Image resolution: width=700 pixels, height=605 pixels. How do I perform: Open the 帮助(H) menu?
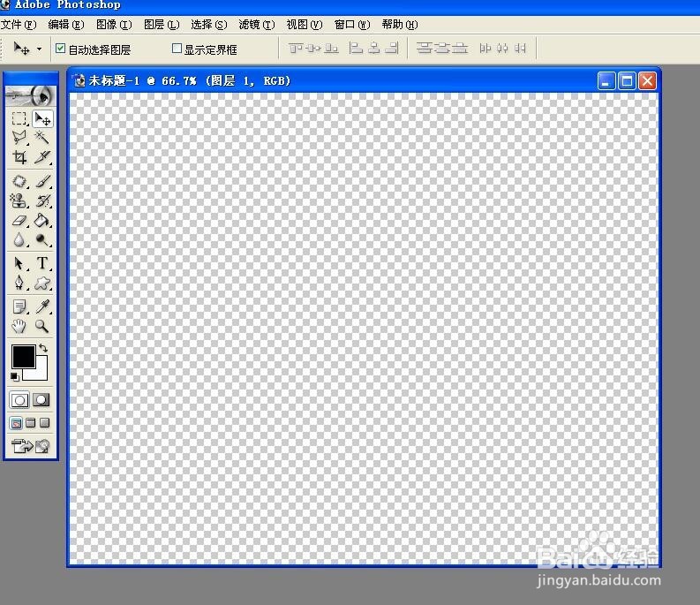[x=400, y=25]
